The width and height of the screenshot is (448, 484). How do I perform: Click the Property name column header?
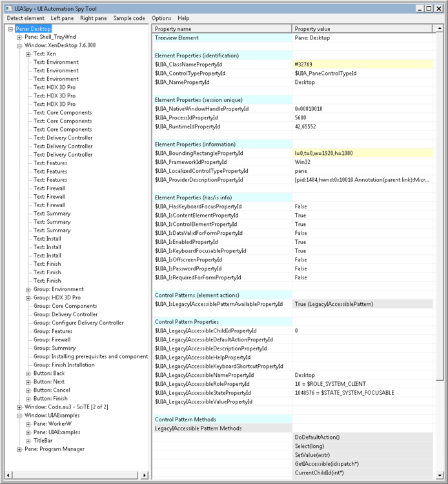(222, 28)
